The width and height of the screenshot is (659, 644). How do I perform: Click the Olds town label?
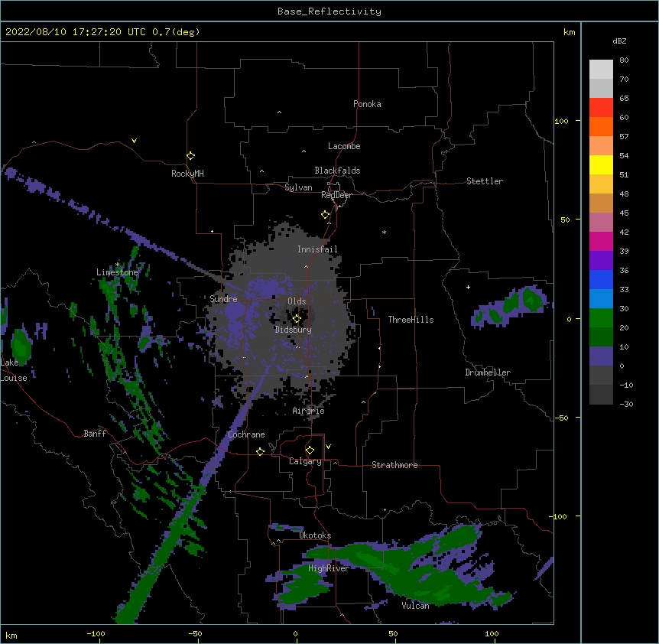click(297, 301)
